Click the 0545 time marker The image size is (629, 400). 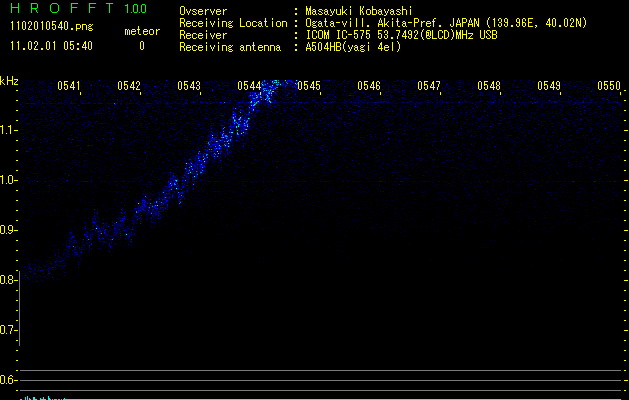coord(309,86)
